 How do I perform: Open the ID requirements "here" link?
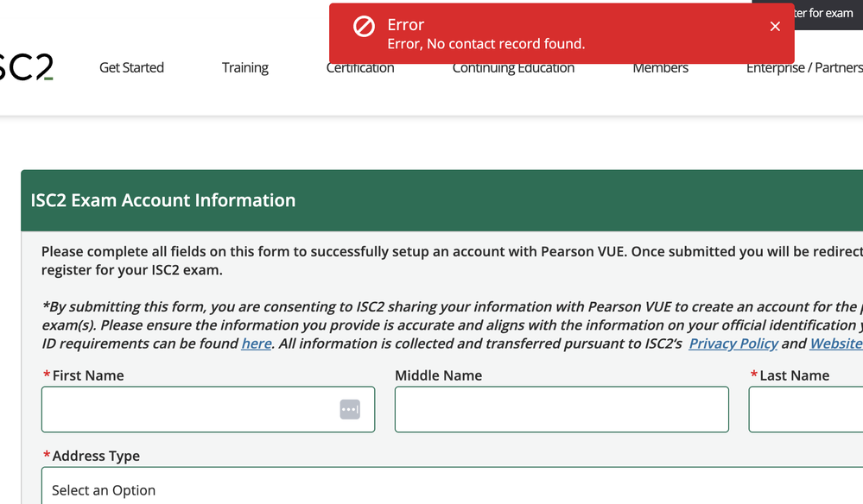(257, 343)
